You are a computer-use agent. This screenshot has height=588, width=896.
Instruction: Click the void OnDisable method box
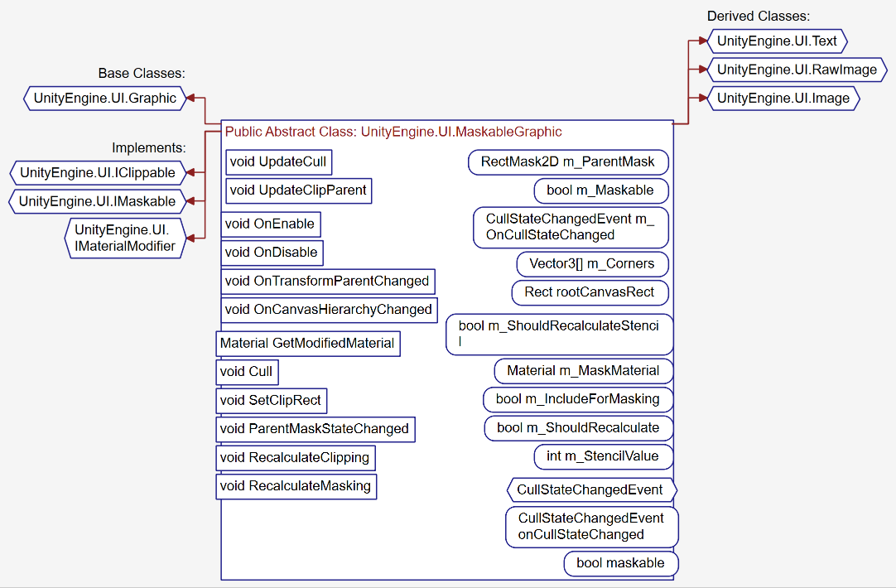click(x=272, y=253)
